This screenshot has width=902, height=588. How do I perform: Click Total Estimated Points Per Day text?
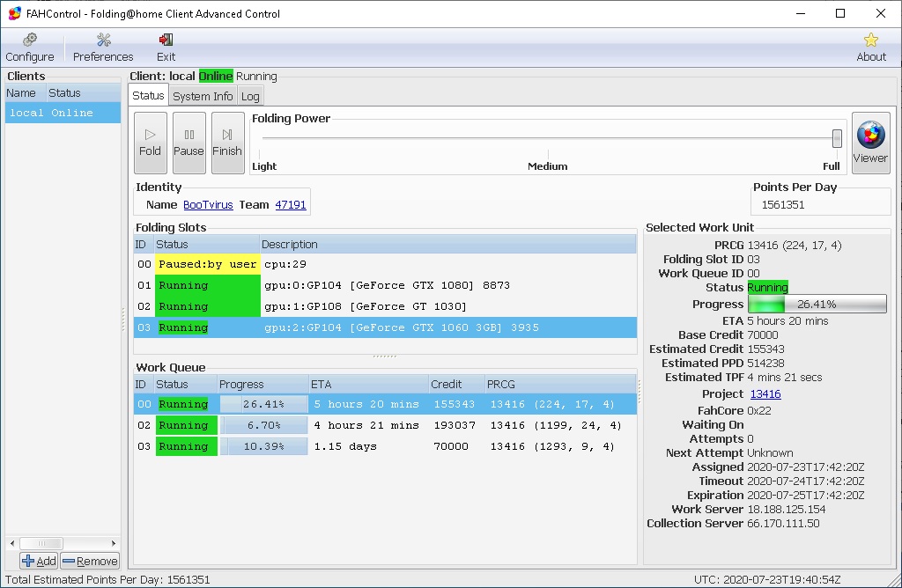click(107, 579)
